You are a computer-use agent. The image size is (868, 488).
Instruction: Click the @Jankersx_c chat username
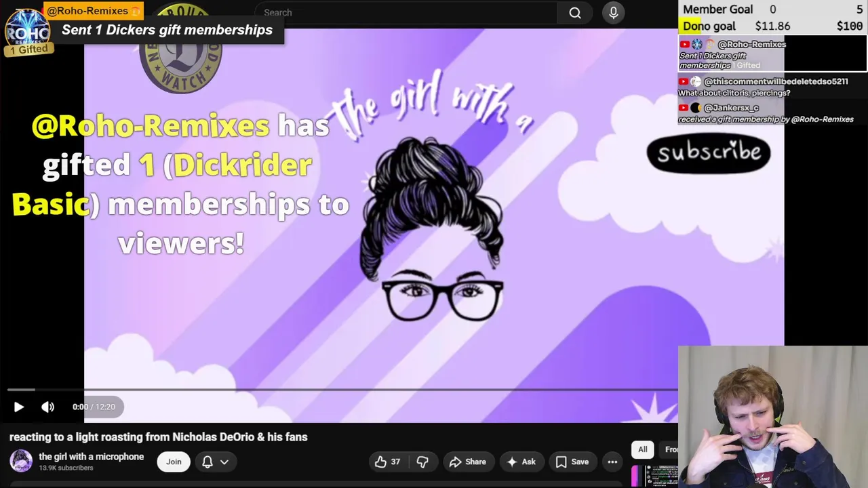pyautogui.click(x=731, y=108)
